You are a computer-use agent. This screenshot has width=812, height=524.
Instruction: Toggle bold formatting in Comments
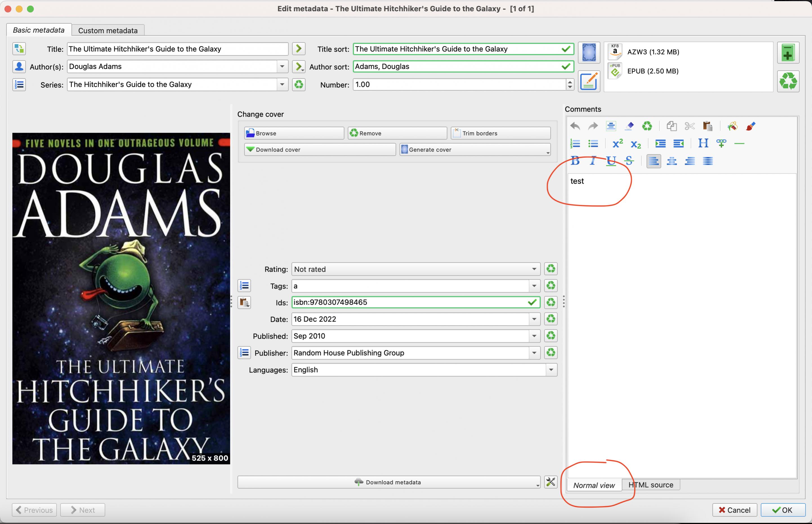coord(575,160)
